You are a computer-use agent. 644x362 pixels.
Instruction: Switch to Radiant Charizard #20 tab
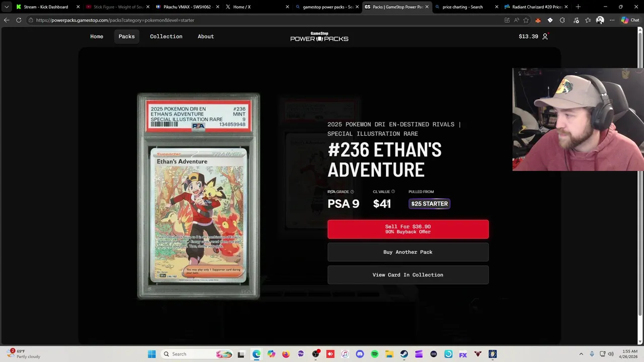[535, 7]
